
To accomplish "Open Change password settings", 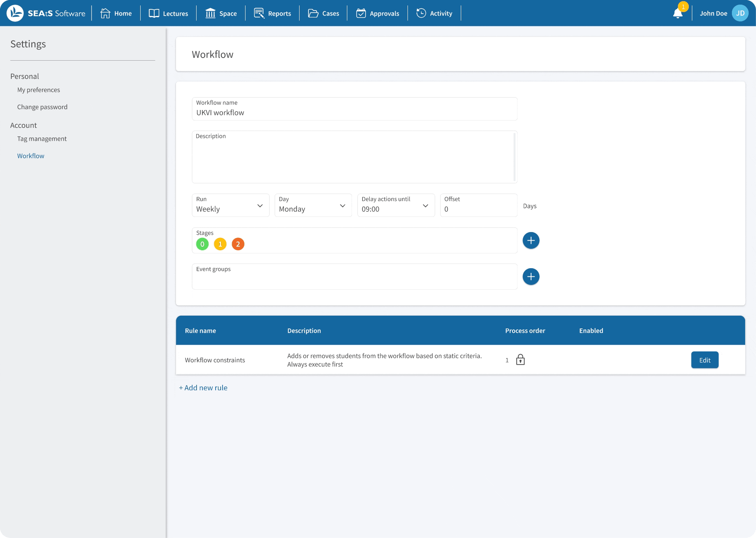I will 42,107.
